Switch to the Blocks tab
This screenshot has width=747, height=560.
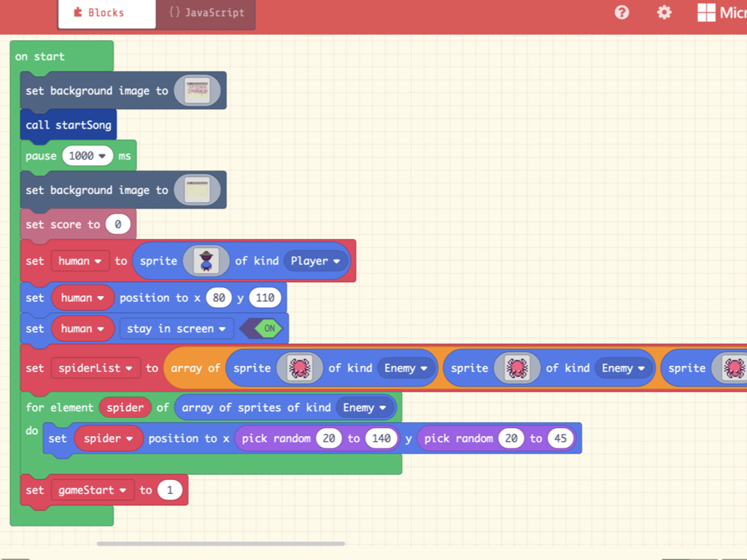pos(107,13)
